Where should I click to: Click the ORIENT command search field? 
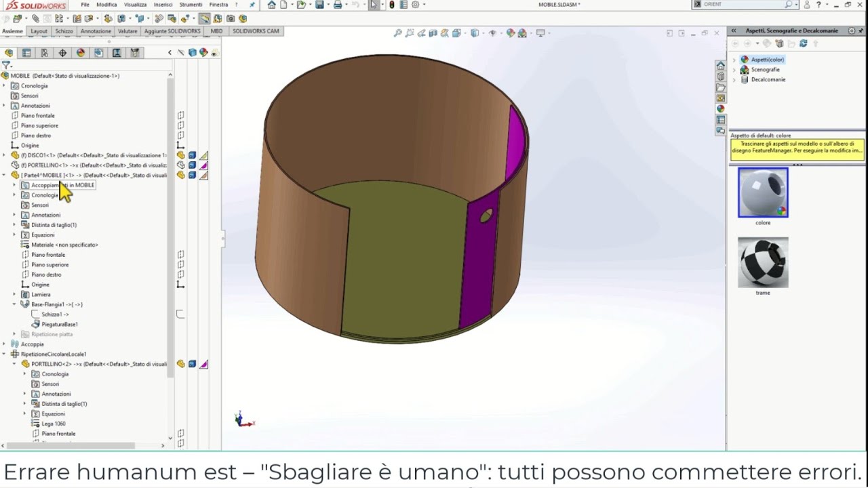[745, 5]
